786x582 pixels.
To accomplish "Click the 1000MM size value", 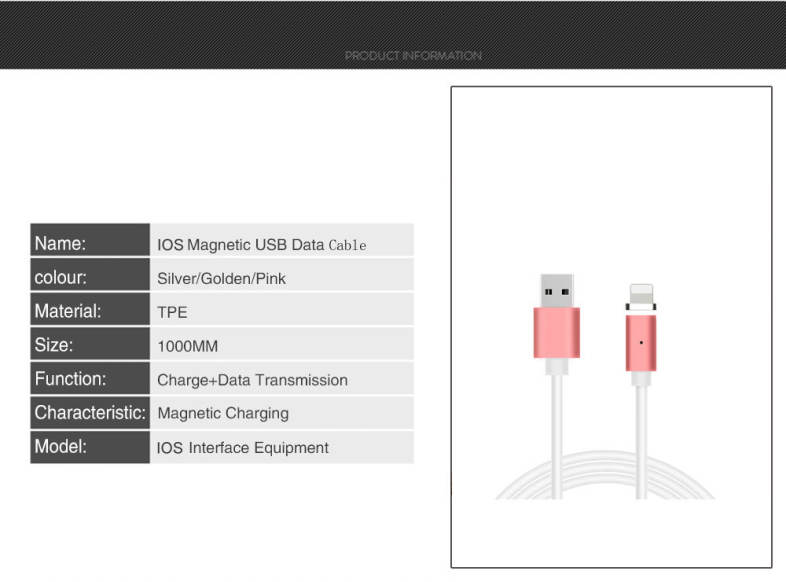I will (x=187, y=346).
